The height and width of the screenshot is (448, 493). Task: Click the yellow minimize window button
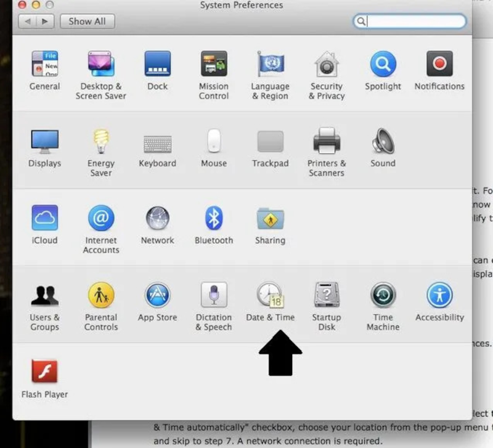(x=36, y=5)
